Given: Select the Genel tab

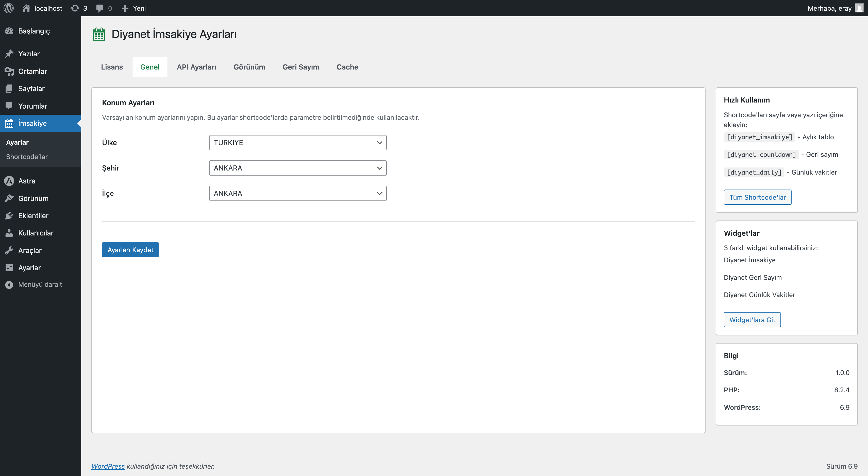Looking at the screenshot, I should pos(150,67).
